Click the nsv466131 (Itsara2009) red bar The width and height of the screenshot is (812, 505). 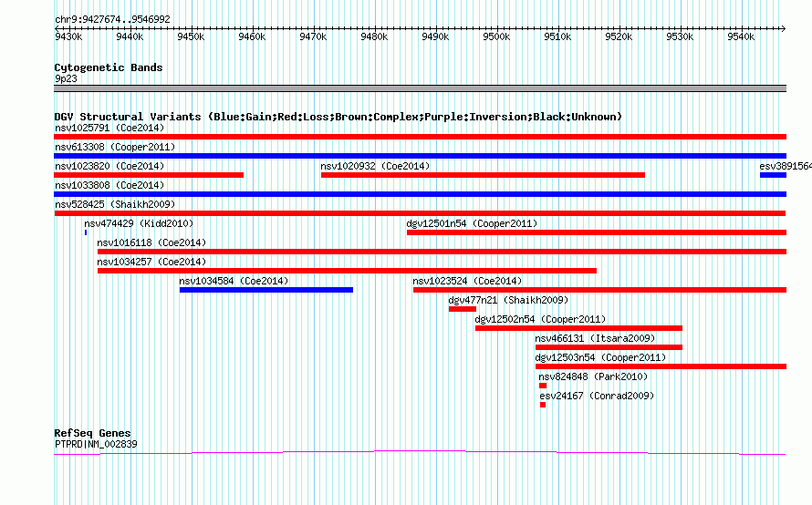click(609, 347)
